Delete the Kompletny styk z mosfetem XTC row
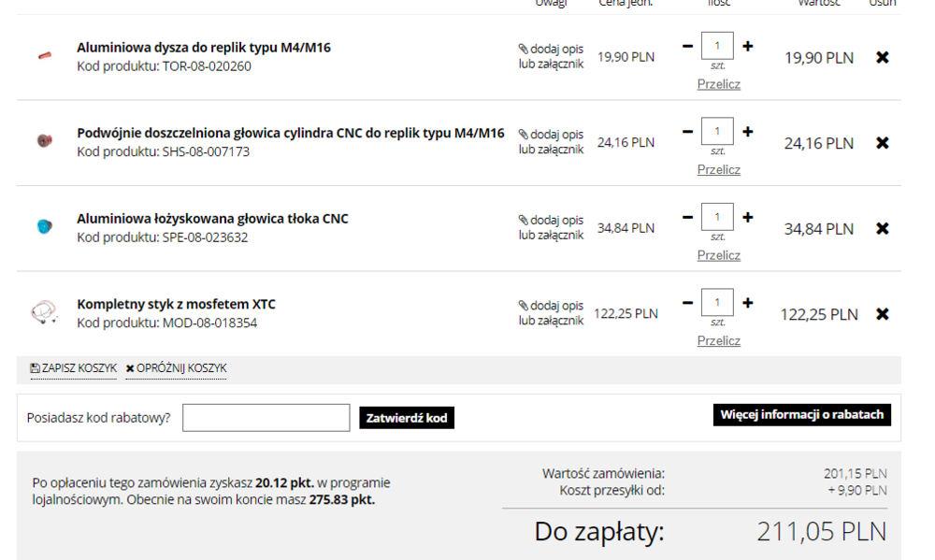 [882, 314]
